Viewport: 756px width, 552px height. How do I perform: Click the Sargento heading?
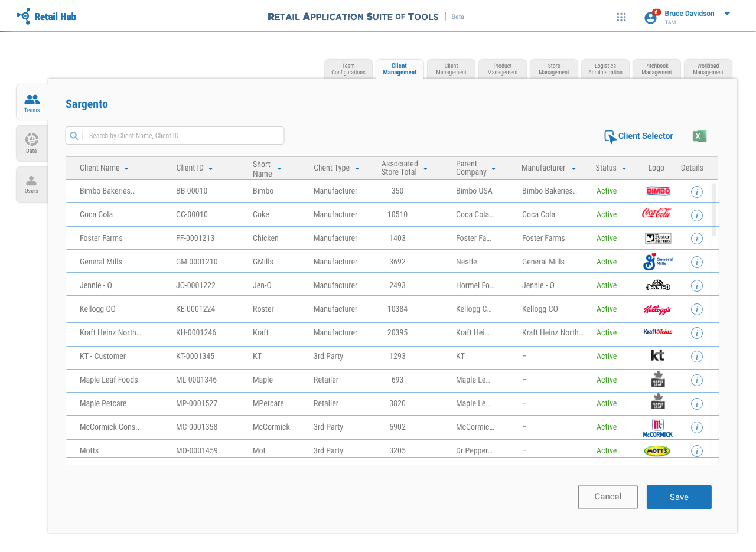(x=87, y=104)
